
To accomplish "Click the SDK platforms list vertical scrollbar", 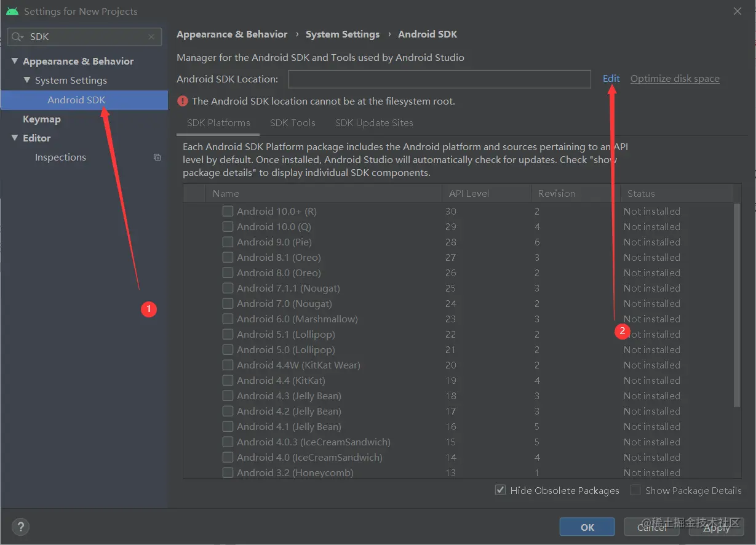I will (x=737, y=304).
